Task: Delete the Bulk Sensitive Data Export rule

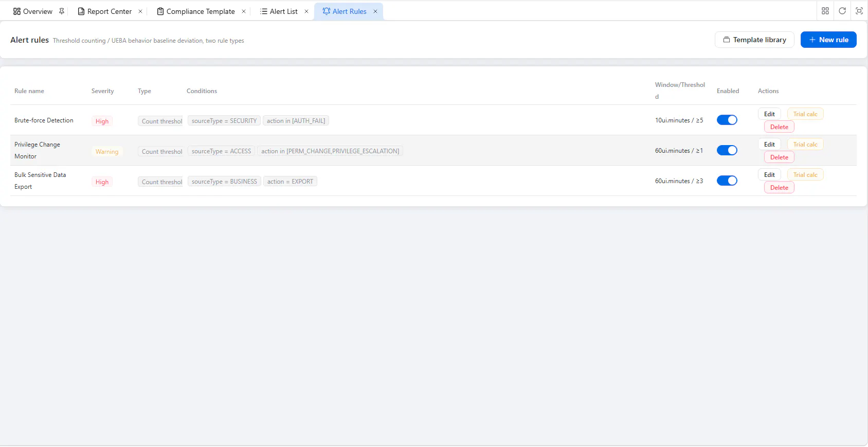Action: click(x=779, y=188)
